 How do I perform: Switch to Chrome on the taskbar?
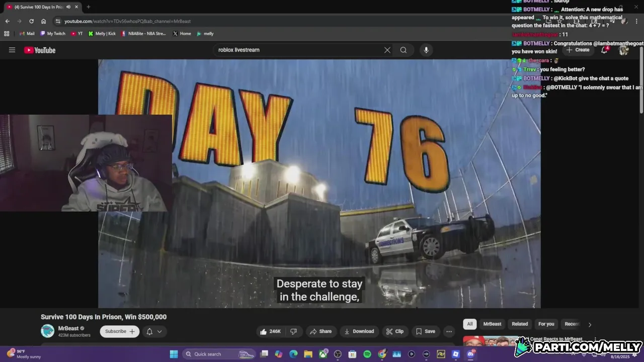(382, 354)
